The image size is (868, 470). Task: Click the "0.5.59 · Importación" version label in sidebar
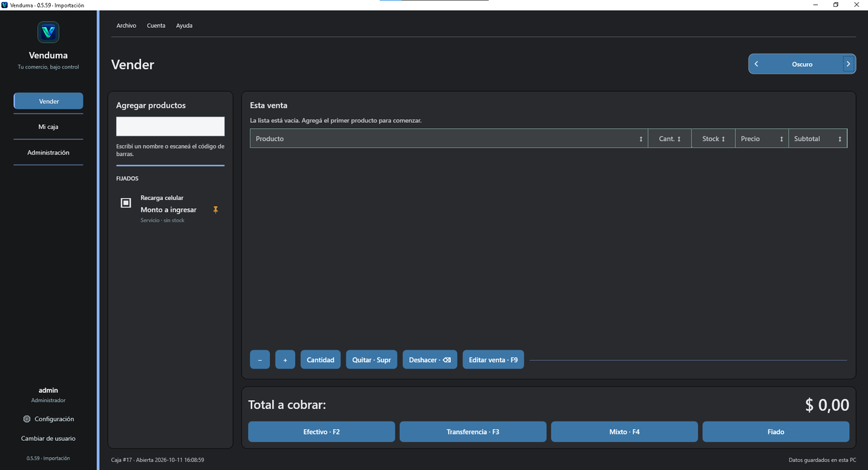(48, 458)
